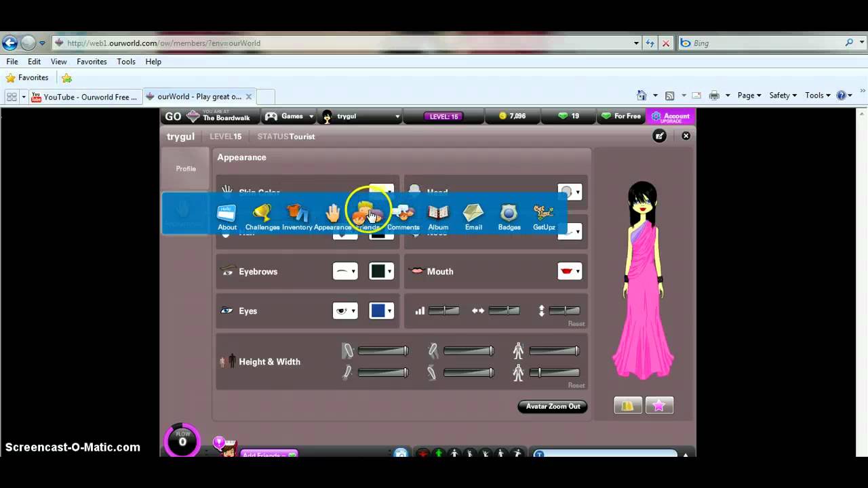This screenshot has width=868, height=488.
Task: Open the View menu
Action: coord(59,61)
